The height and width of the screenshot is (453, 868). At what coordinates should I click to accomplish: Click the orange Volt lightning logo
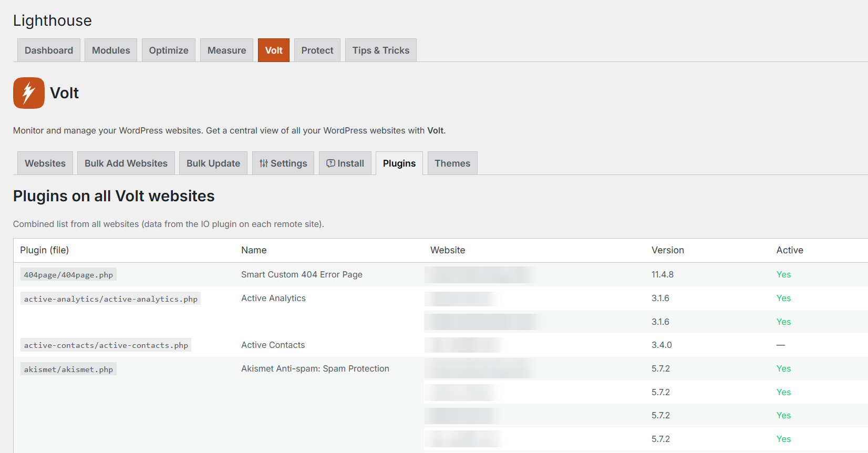point(29,93)
